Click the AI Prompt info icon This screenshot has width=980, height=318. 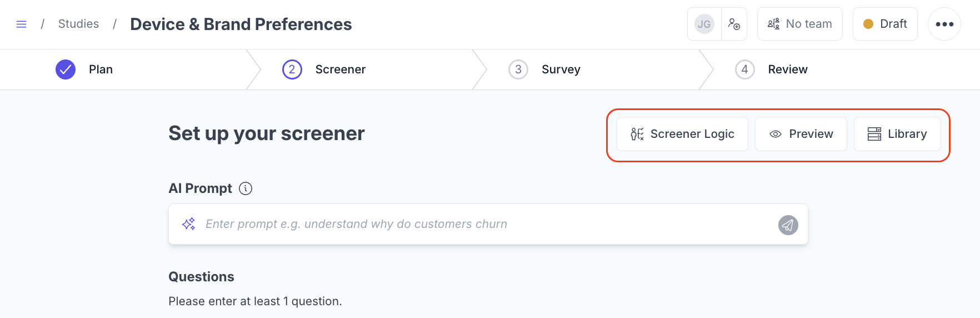click(246, 188)
